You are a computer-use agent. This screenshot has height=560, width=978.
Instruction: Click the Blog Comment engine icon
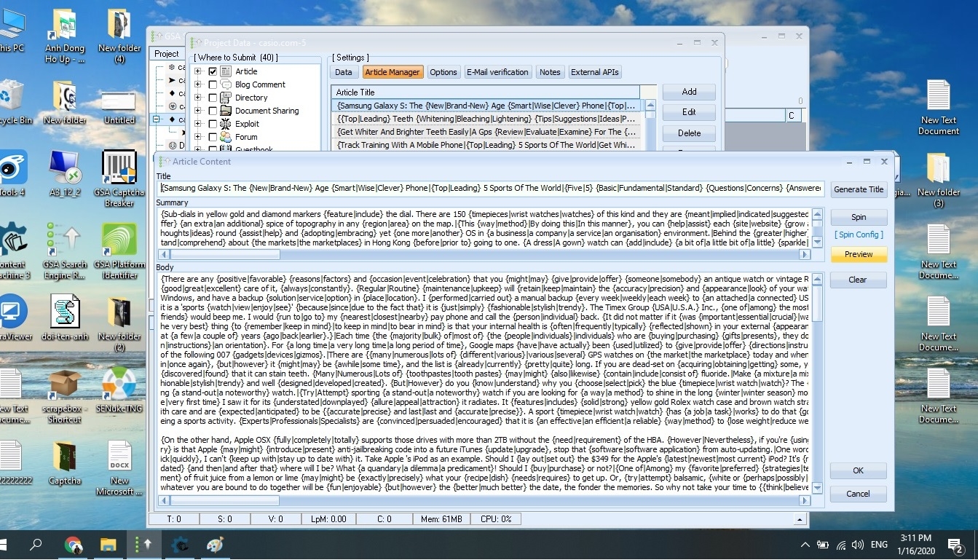tap(226, 84)
